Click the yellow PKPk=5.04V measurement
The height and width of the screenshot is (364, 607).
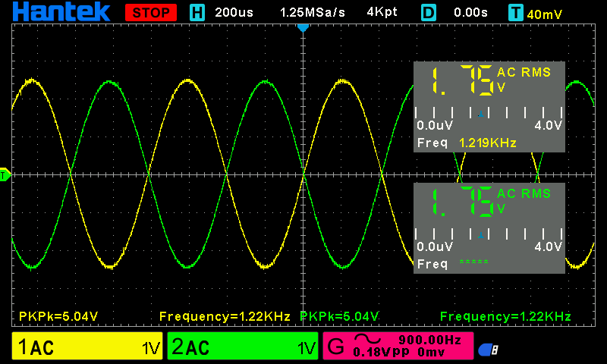(58, 316)
